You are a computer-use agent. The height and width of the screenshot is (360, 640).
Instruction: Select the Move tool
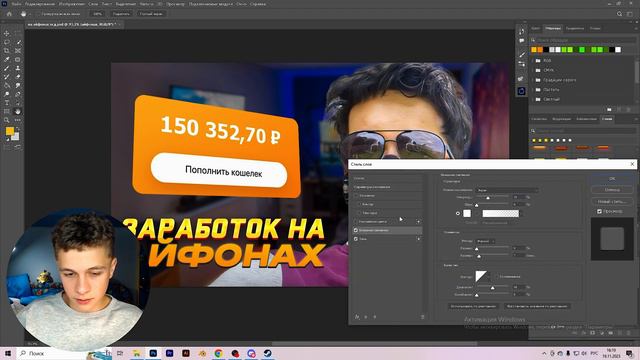tap(7, 33)
